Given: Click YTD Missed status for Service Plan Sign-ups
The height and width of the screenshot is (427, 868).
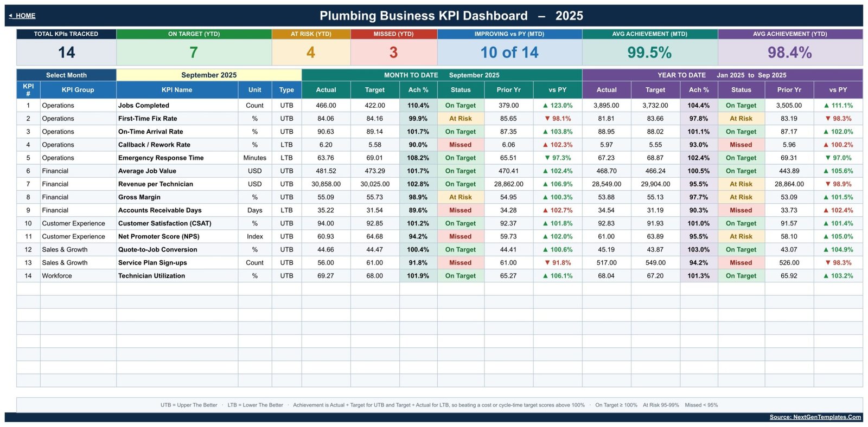Looking at the screenshot, I should [x=741, y=263].
